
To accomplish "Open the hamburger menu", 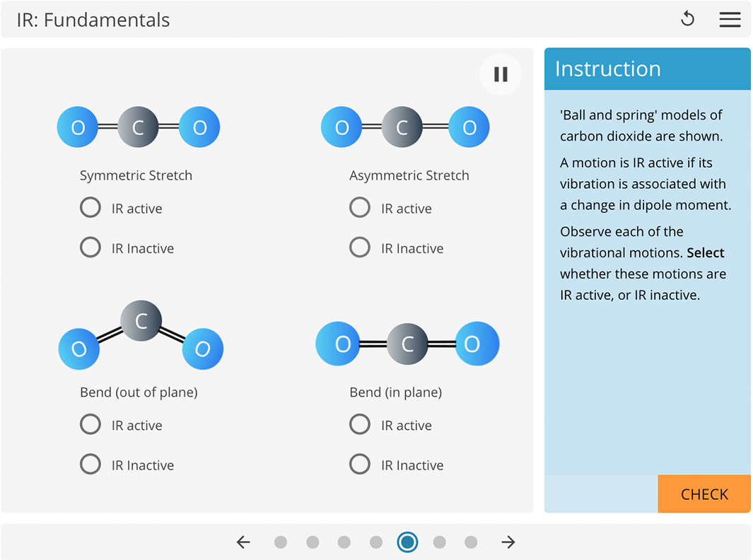I will pyautogui.click(x=730, y=19).
